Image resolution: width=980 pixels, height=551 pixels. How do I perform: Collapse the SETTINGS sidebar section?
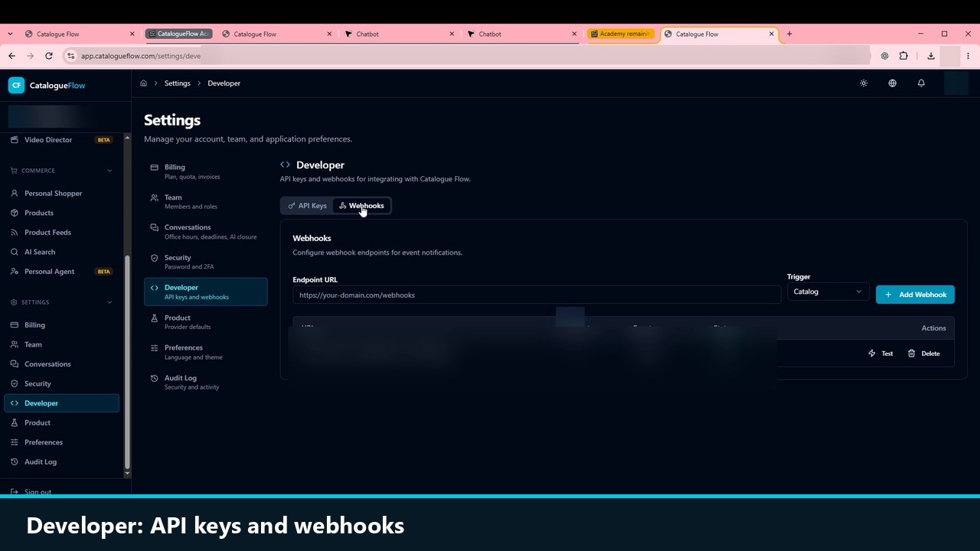click(109, 302)
